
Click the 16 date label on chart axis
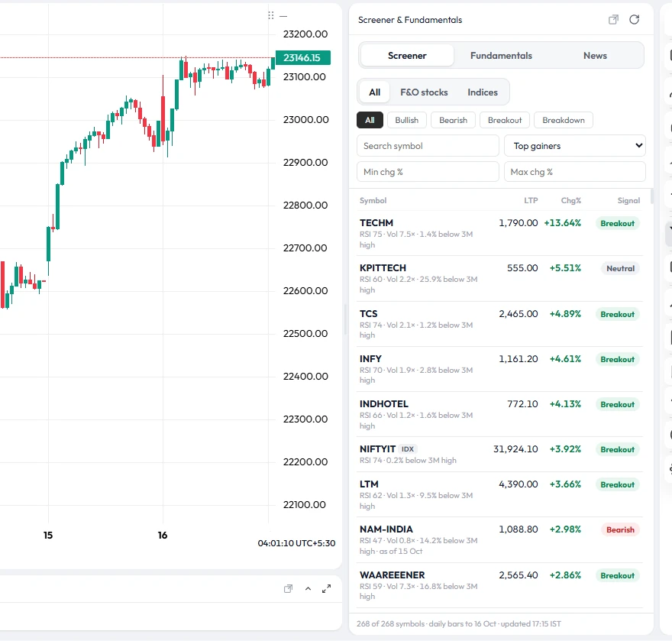(163, 535)
